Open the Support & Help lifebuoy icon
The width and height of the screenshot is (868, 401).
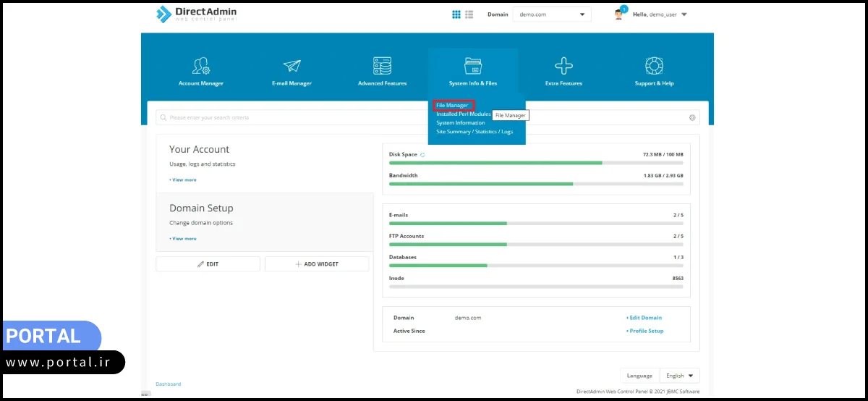[654, 66]
